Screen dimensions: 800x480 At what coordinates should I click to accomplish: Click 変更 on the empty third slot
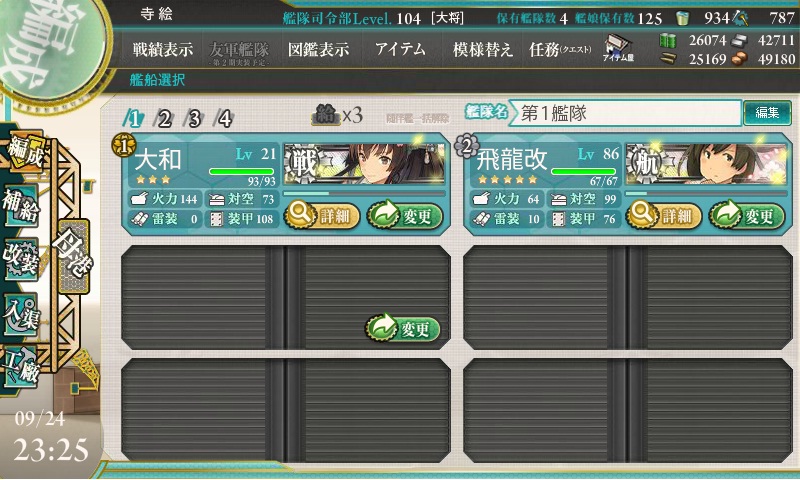point(403,329)
